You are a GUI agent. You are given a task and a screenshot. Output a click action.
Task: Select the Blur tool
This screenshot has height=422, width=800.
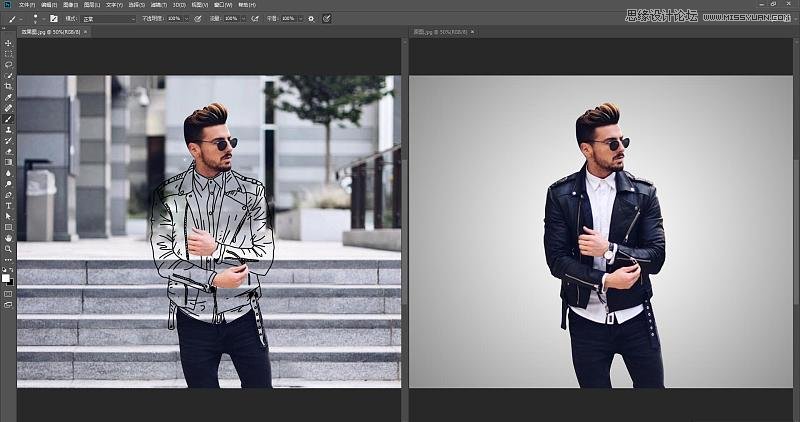point(8,173)
